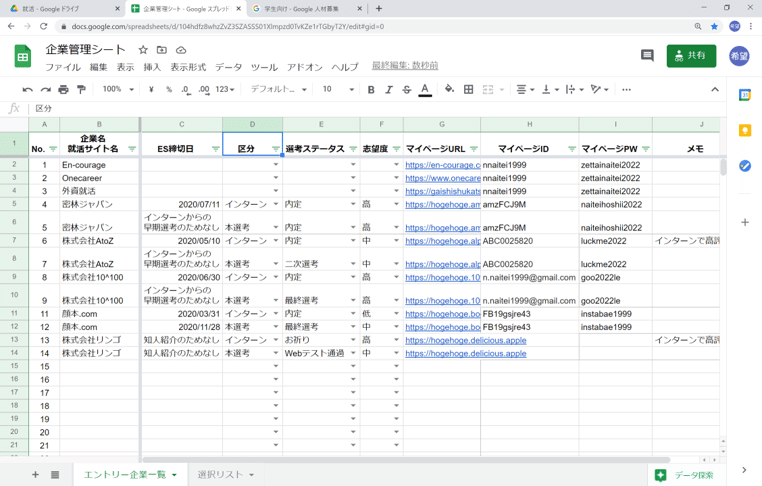Toggle strikethrough formatting
This screenshot has width=762, height=486.
point(407,89)
